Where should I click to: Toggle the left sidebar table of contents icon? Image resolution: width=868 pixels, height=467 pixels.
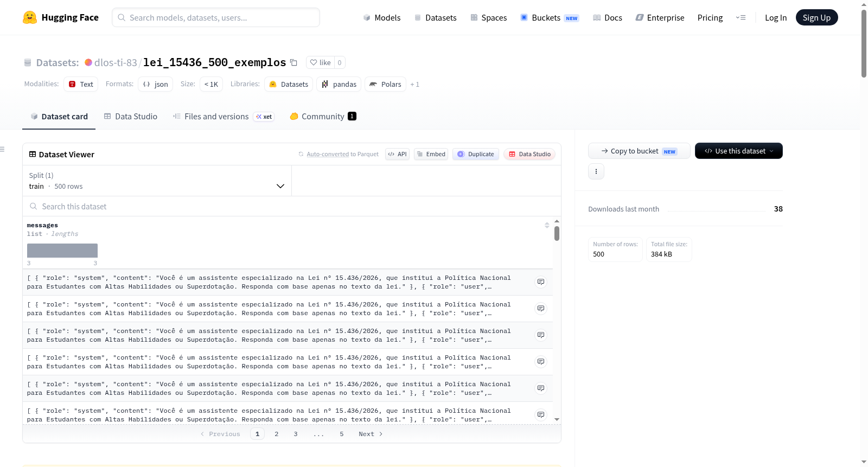click(x=2, y=149)
